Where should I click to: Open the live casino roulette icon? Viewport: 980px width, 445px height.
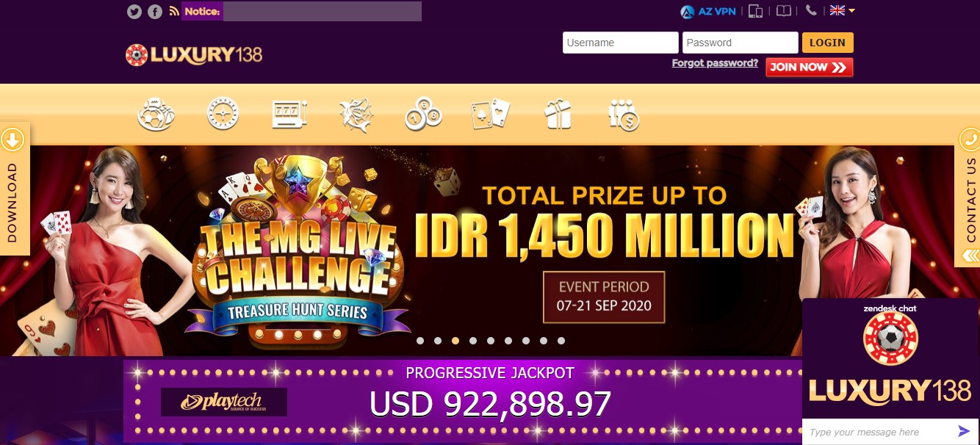(223, 114)
